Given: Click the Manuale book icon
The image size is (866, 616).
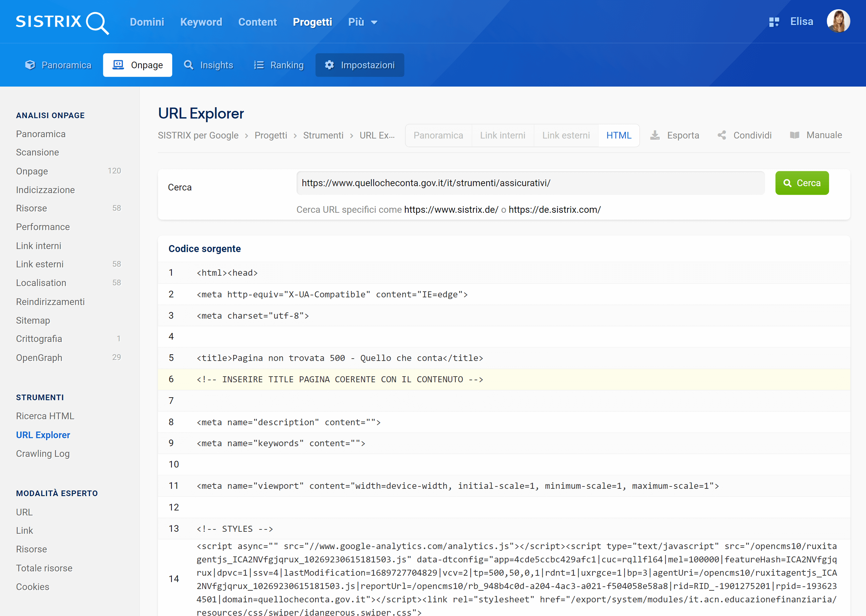Looking at the screenshot, I should click(795, 135).
